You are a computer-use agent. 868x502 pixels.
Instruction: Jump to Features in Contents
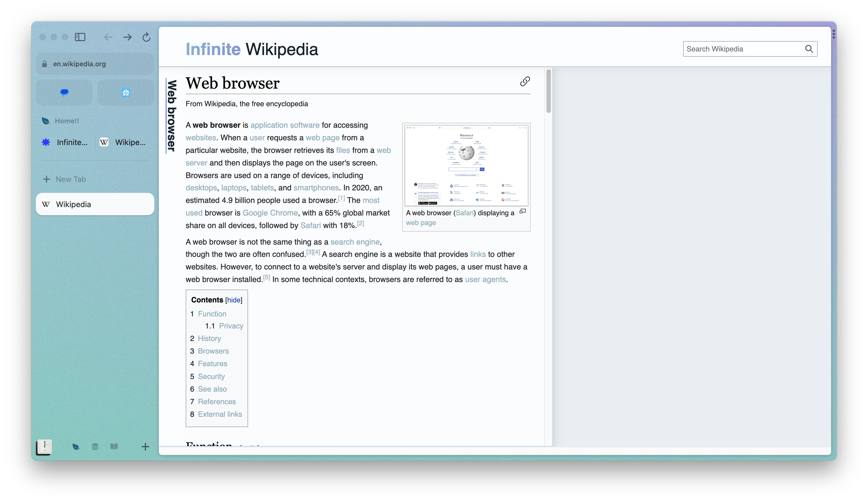click(213, 364)
